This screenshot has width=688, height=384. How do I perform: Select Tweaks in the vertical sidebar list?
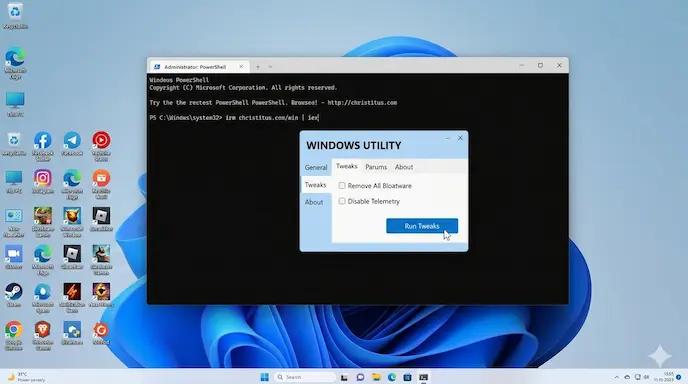[315, 185]
